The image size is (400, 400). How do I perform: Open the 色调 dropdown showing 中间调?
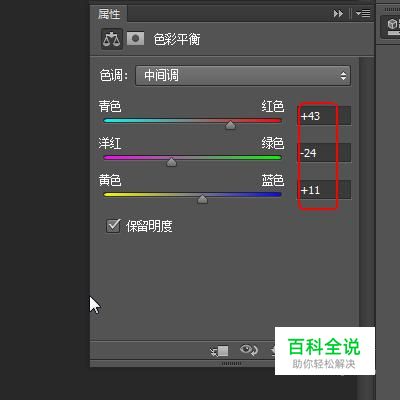tap(243, 76)
